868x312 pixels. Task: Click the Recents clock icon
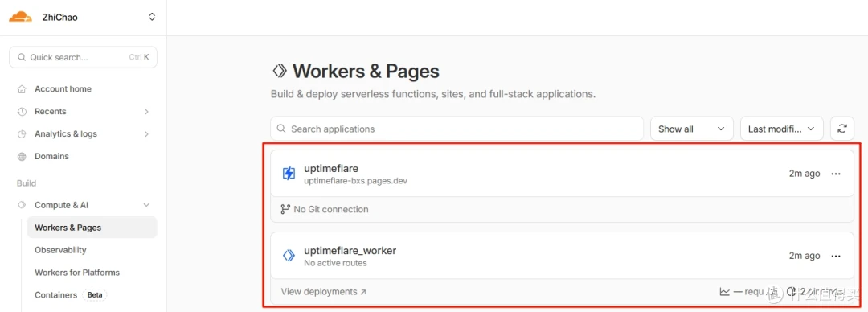coord(22,112)
